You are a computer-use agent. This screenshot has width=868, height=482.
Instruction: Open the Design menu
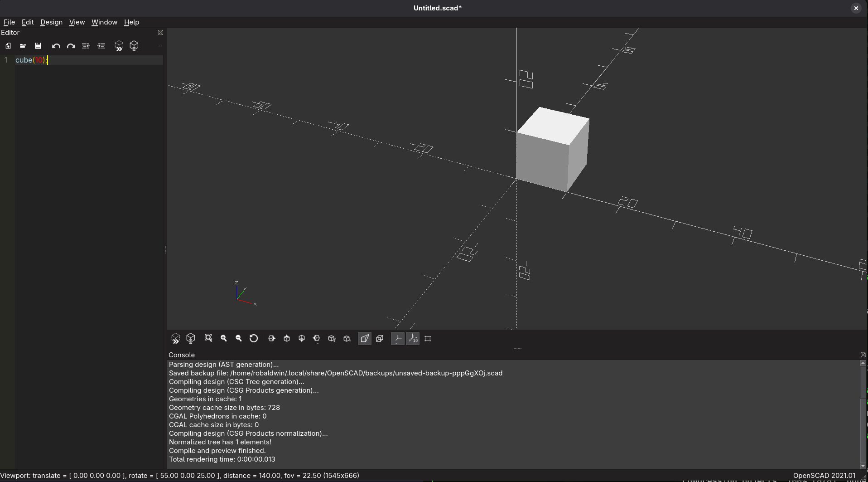[51, 22]
